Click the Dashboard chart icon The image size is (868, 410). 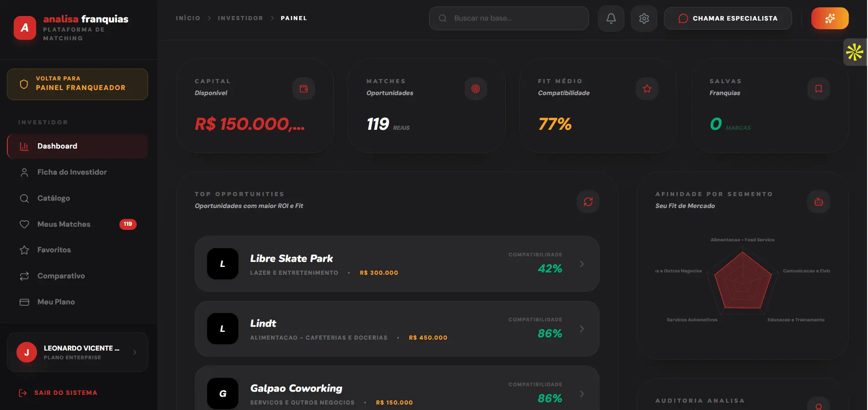point(24,146)
